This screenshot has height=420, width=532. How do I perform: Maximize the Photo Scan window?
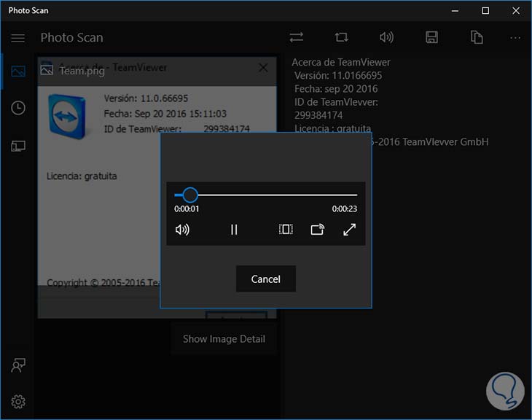pos(485,11)
